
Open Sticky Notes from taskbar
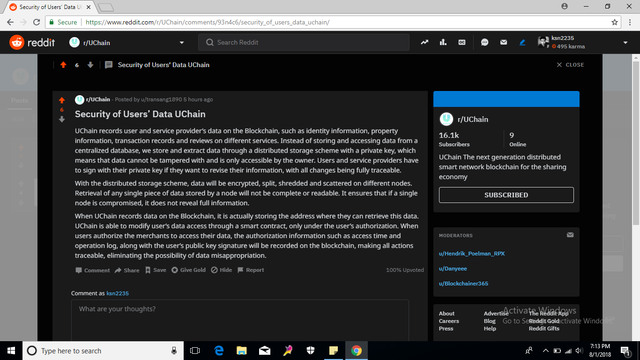333,351
